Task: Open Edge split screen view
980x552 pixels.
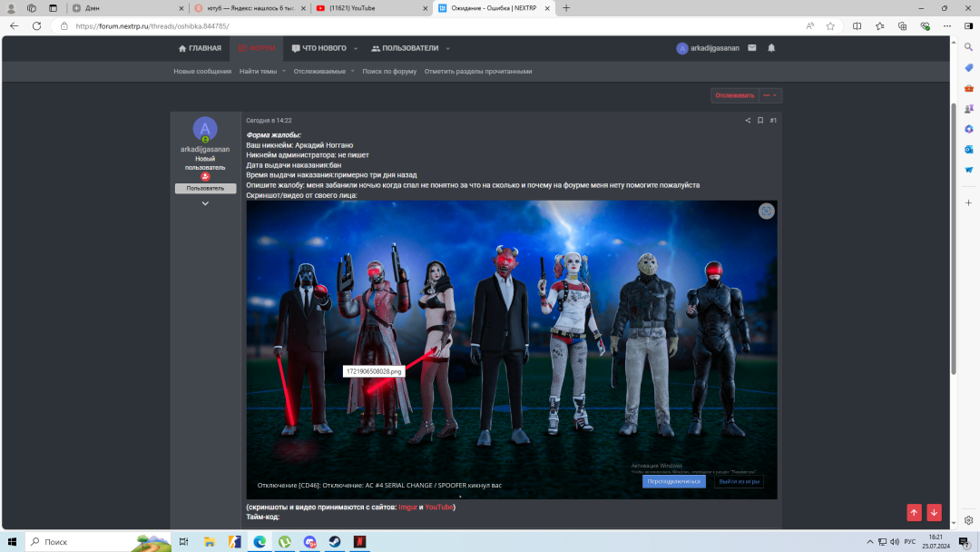Action: click(x=857, y=26)
